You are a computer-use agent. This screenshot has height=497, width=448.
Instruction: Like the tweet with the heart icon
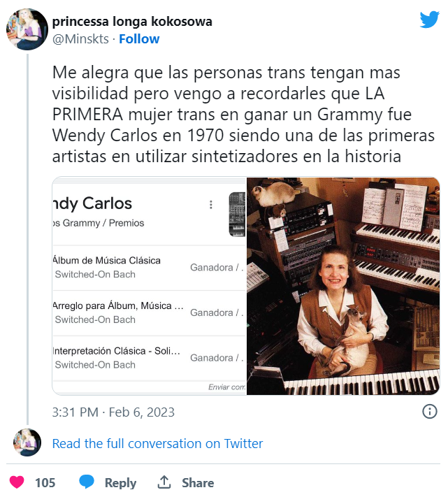tap(17, 482)
